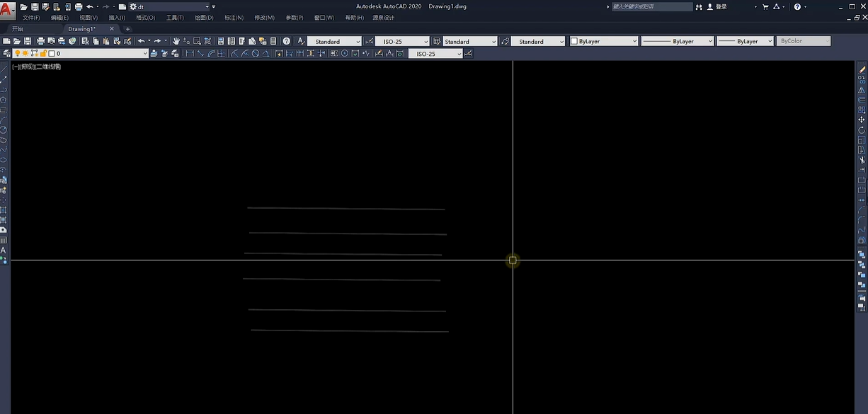868x414 pixels.
Task: Select the Multiline Text 'A' tool
Action: tap(4, 250)
